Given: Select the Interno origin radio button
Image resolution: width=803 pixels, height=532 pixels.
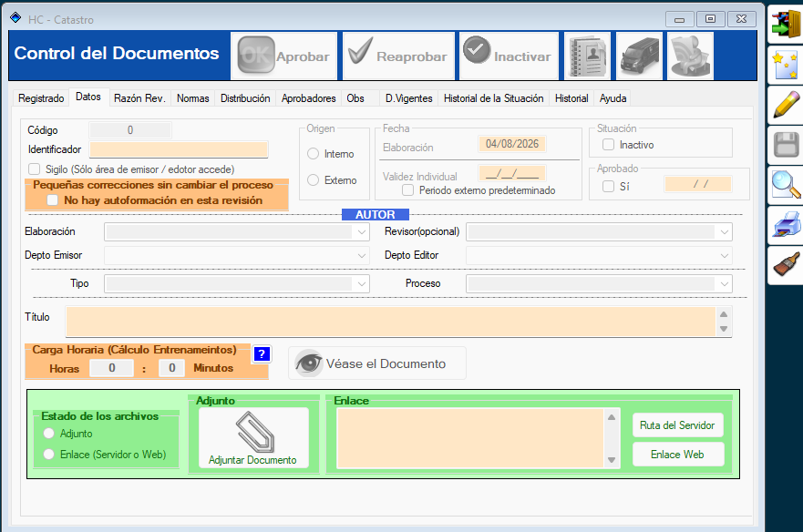Looking at the screenshot, I should [313, 154].
